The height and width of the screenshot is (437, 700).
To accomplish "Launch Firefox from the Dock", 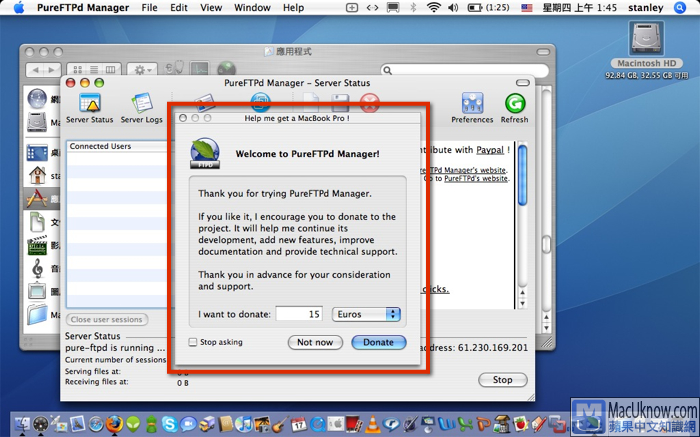I will pos(114,423).
